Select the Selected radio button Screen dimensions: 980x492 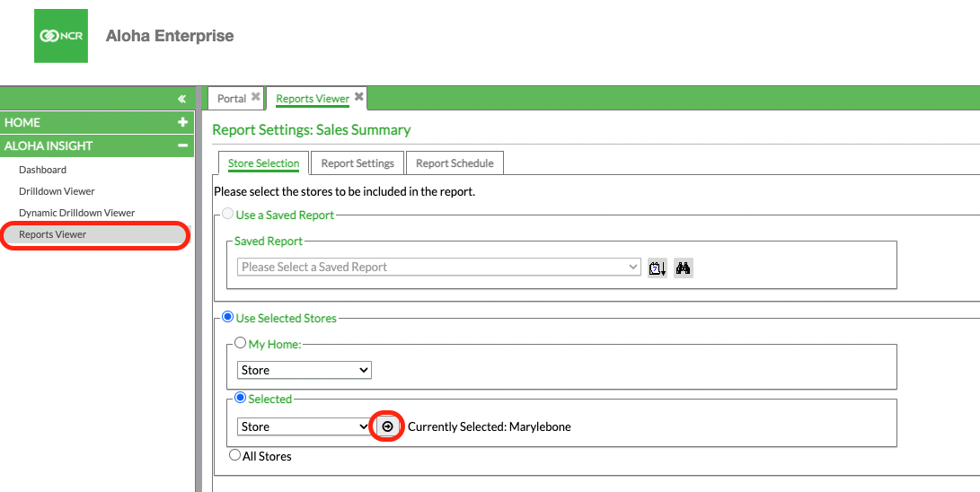point(240,398)
